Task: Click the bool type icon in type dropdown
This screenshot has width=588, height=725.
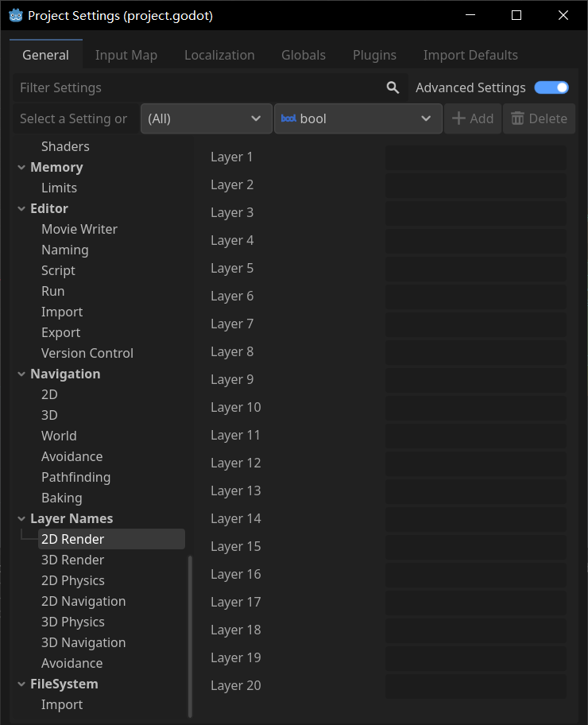Action: click(288, 118)
